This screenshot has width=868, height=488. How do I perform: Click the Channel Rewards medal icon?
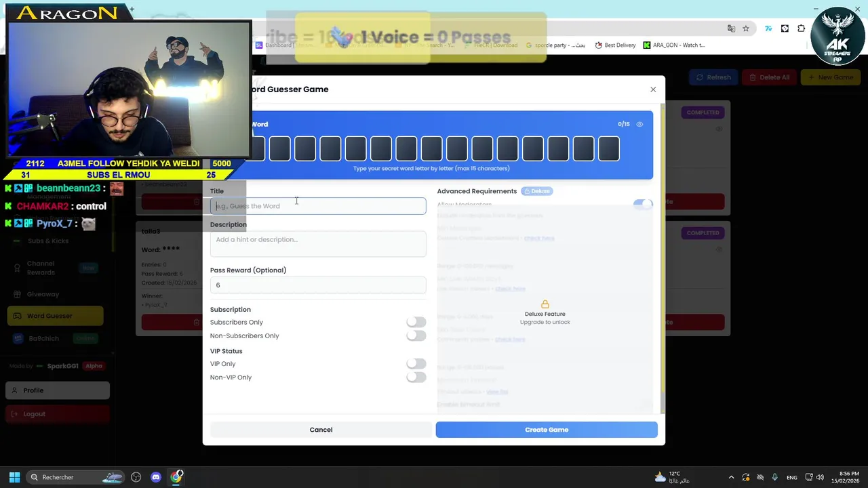click(x=18, y=268)
